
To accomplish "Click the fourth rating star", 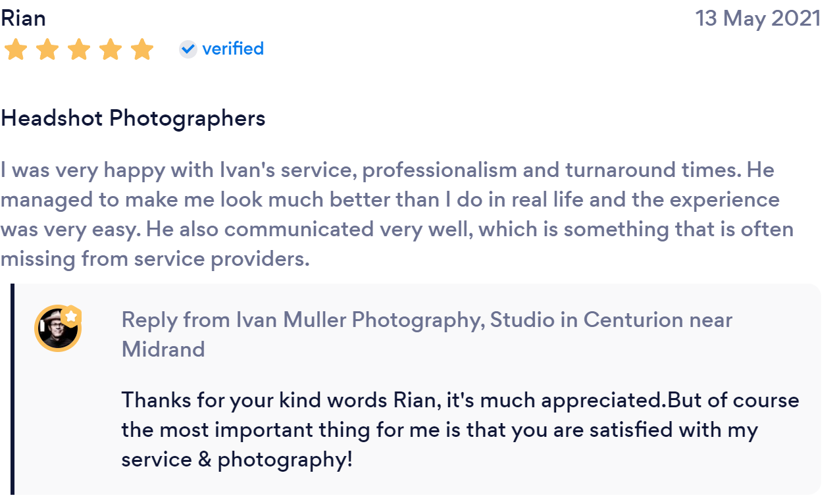I will (110, 49).
